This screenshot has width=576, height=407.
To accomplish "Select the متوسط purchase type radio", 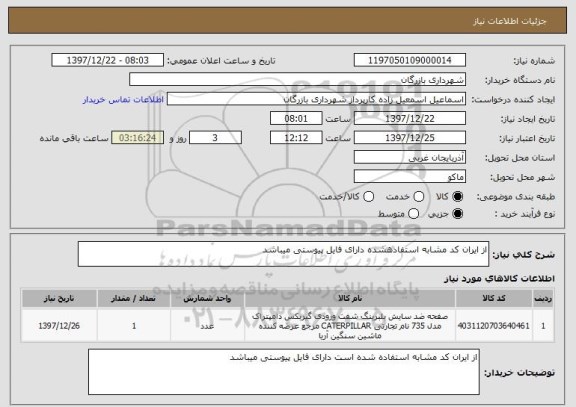I will (x=414, y=214).
